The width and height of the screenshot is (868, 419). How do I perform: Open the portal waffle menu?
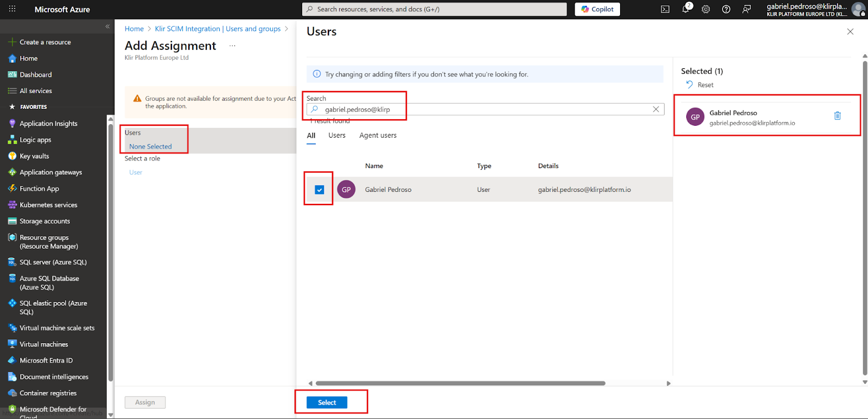coord(12,9)
